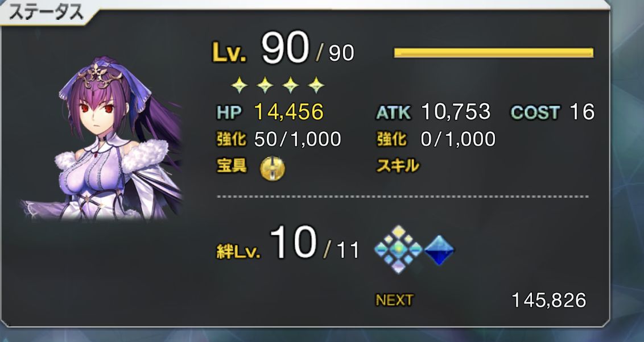Viewport: 644px width, 342px height.
Task: Click the third gold rarity star
Action: pyautogui.click(x=291, y=85)
